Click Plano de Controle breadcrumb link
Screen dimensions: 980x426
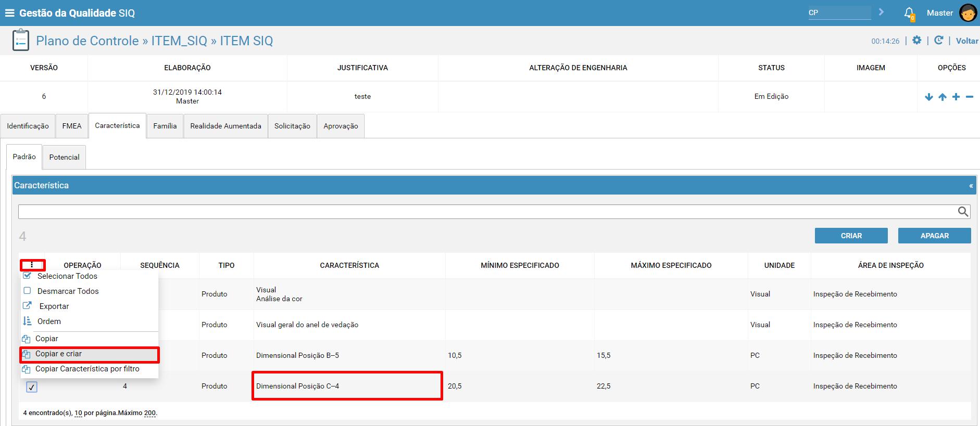pyautogui.click(x=87, y=41)
